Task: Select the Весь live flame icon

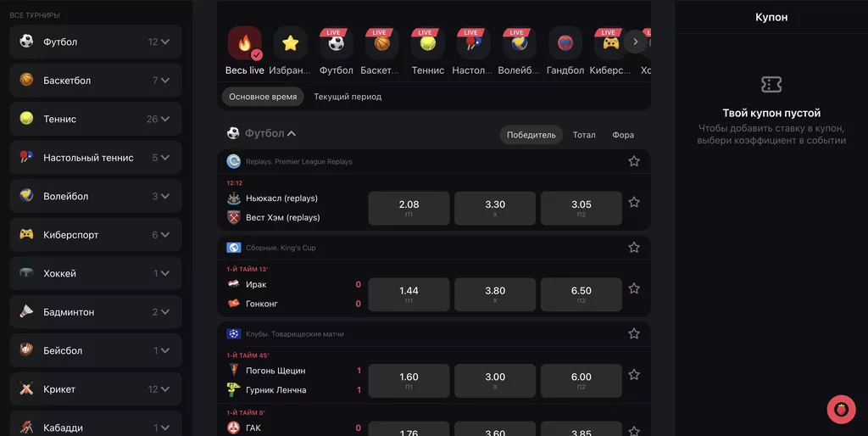Action: click(x=245, y=42)
